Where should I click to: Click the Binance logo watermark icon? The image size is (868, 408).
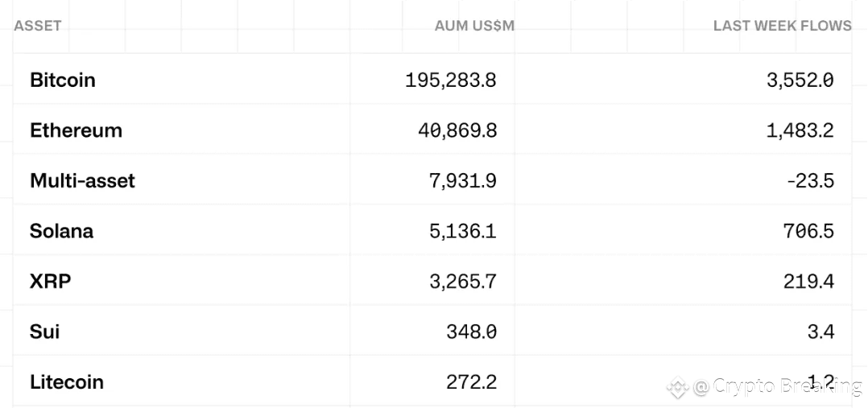point(678,387)
